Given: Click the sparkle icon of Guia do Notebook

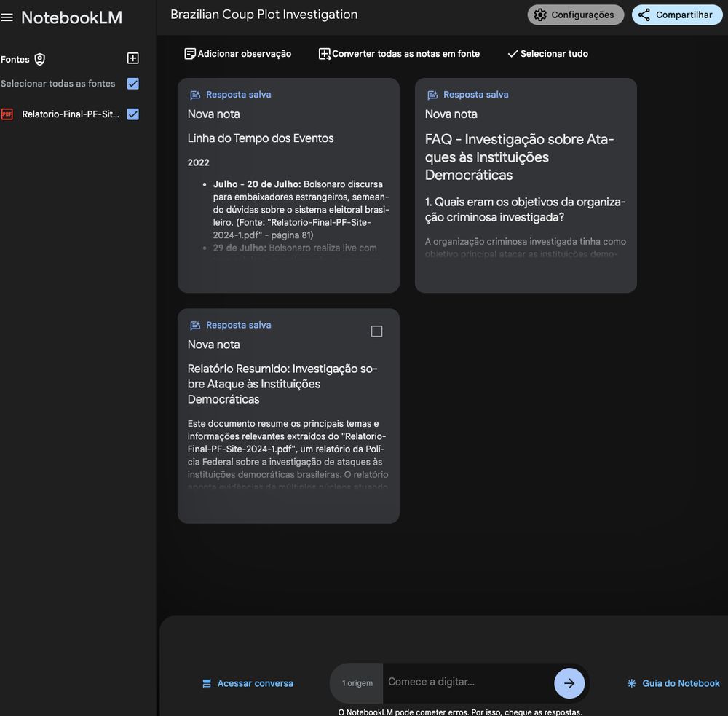Looking at the screenshot, I should 631,683.
